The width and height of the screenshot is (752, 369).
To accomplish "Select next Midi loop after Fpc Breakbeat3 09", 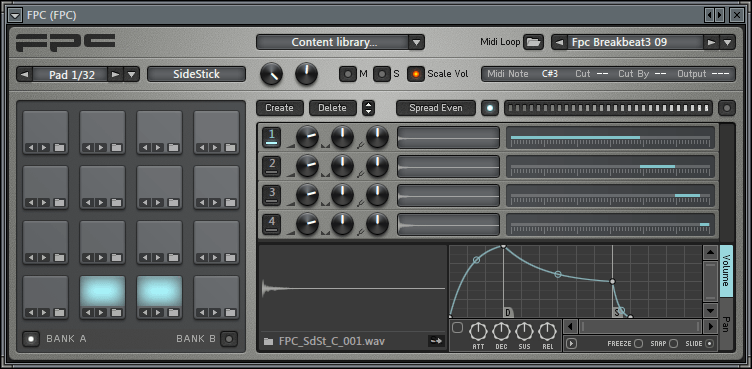I will 711,42.
